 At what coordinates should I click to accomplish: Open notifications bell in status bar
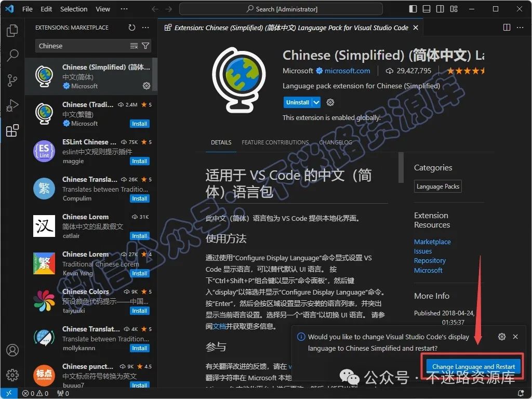point(521,393)
